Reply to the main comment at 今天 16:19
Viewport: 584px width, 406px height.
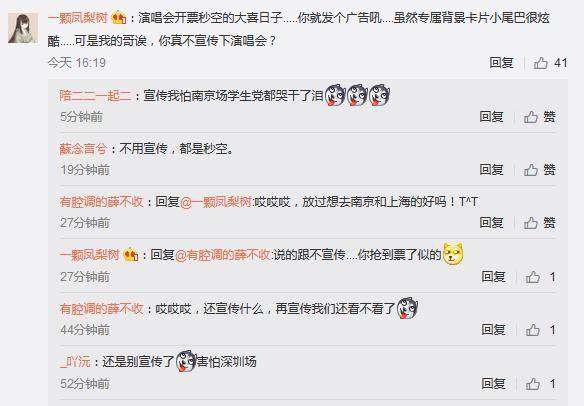(501, 63)
